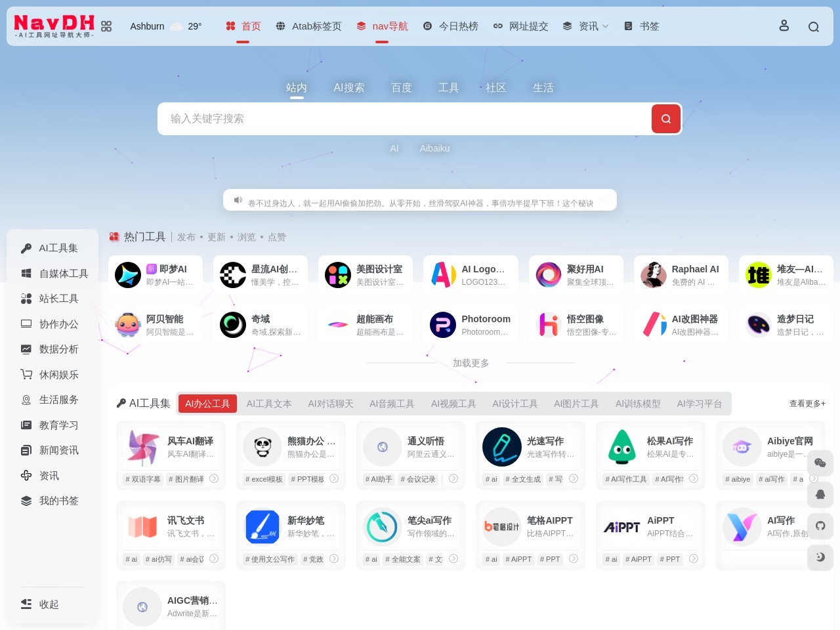Image resolution: width=840 pixels, height=630 pixels.
Task: Expand tags arrow on 松果AI写作 card
Action: tap(694, 478)
